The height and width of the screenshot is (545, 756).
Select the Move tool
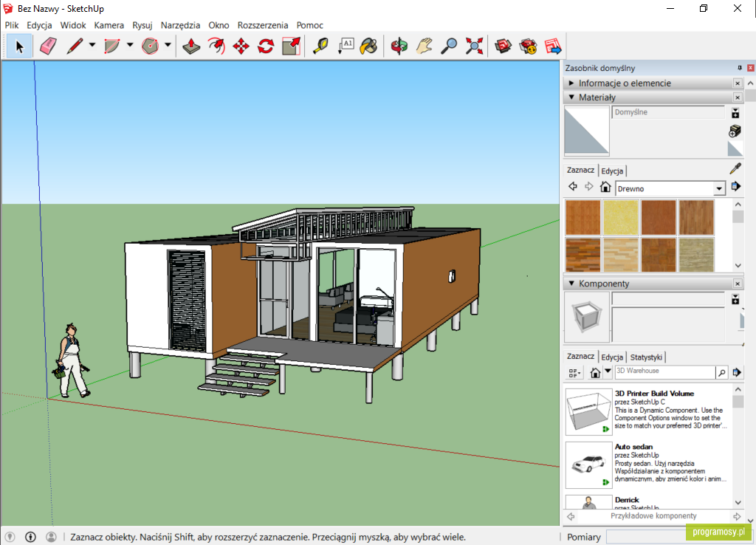point(241,47)
